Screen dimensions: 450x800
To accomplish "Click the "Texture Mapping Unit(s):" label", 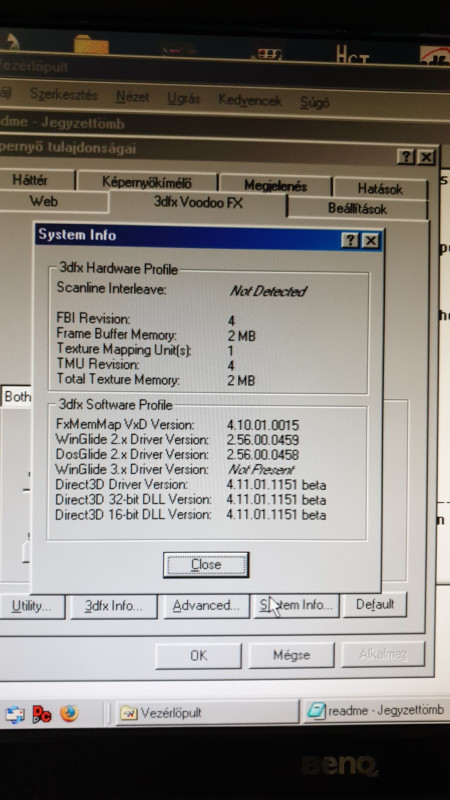I will [124, 349].
